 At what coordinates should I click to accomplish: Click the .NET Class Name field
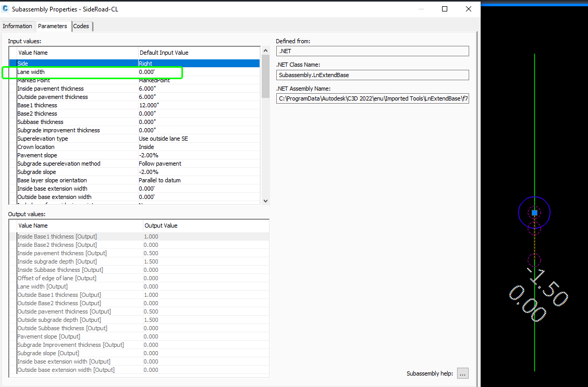pos(372,75)
